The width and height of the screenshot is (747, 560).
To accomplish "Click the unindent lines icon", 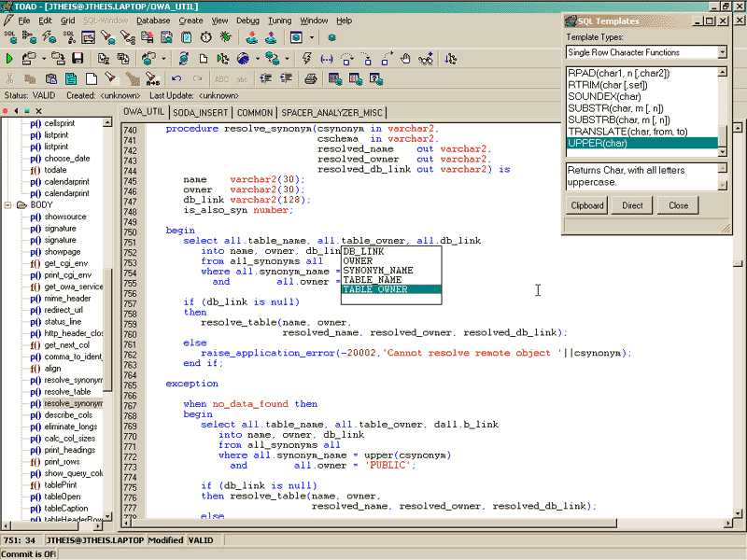I will pos(286,79).
